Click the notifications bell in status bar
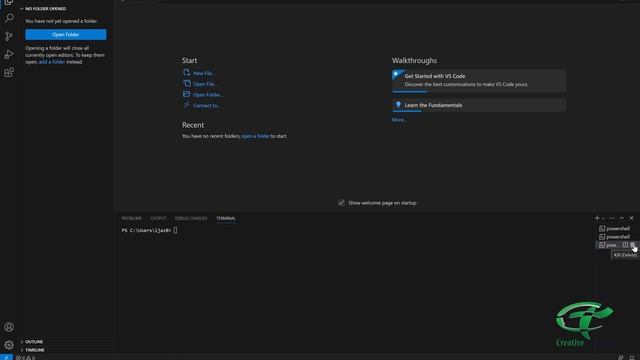Image resolution: width=640 pixels, height=360 pixels. point(631,358)
